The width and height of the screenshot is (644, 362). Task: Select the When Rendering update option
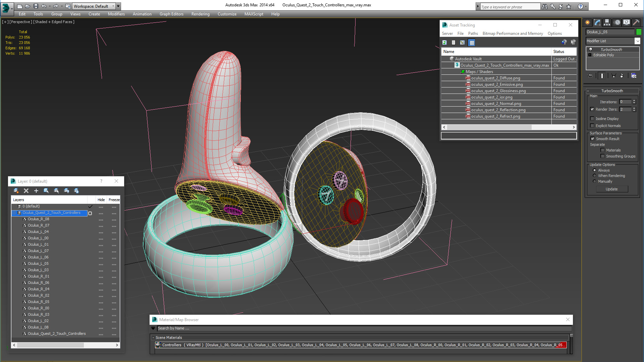pyautogui.click(x=595, y=176)
